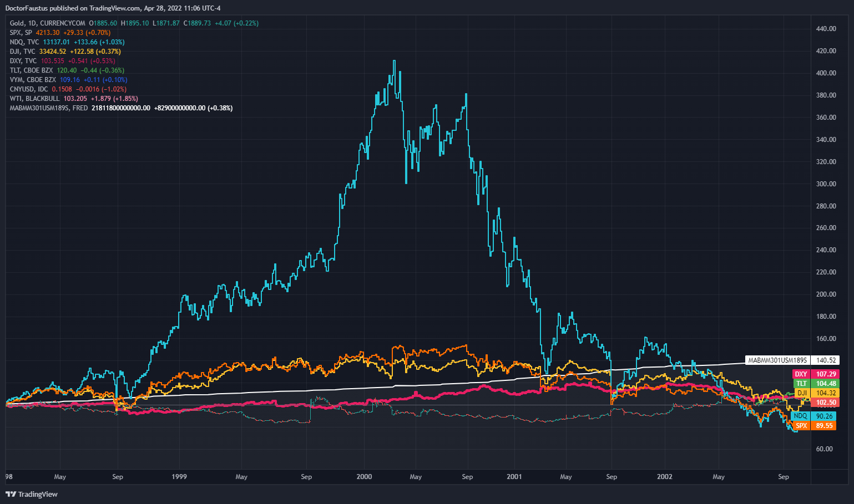Click the 280.00 price axis label

pos(826,206)
